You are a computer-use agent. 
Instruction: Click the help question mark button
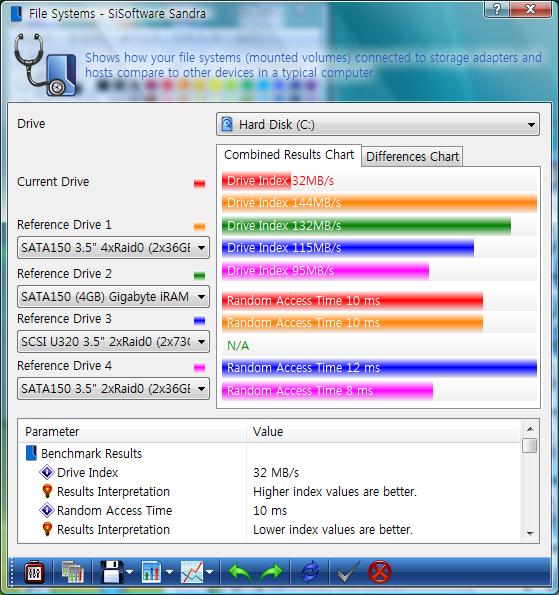(x=497, y=9)
